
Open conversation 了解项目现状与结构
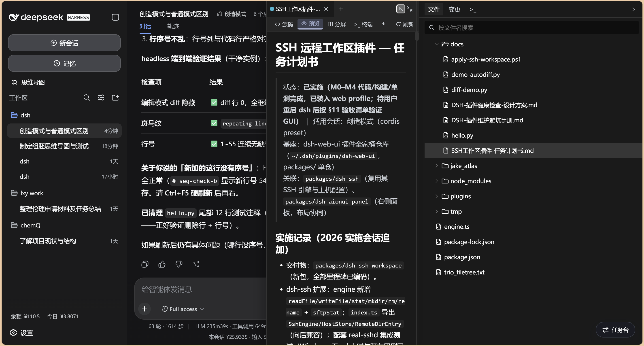point(64,241)
